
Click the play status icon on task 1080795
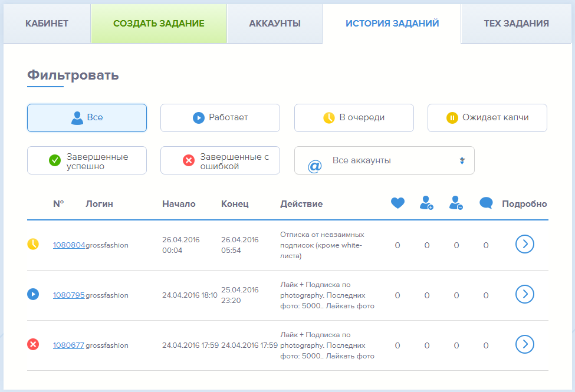32,294
